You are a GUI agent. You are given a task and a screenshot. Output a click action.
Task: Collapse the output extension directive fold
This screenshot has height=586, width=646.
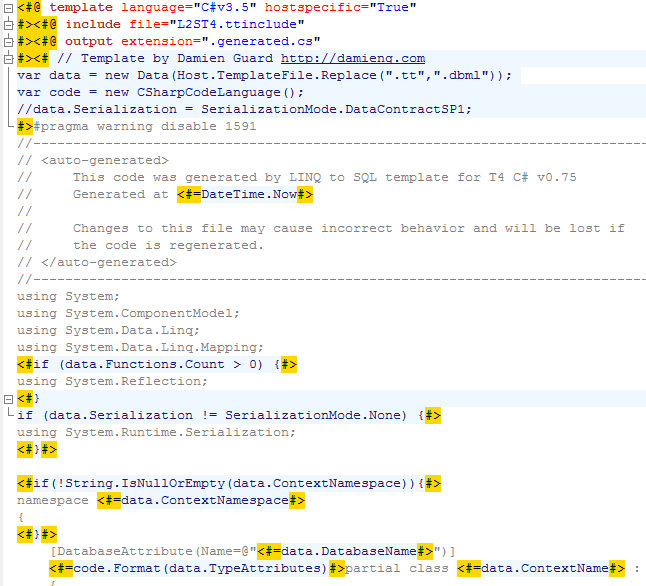pyautogui.click(x=9, y=40)
